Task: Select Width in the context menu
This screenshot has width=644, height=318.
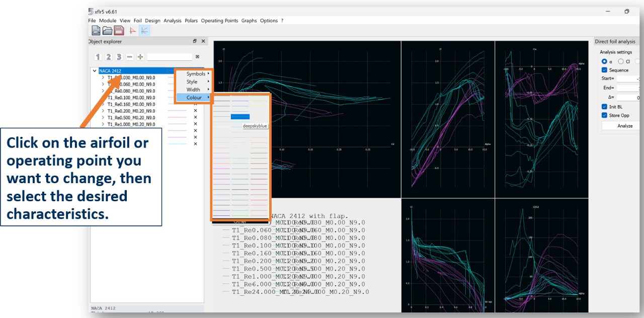Action: (x=193, y=90)
